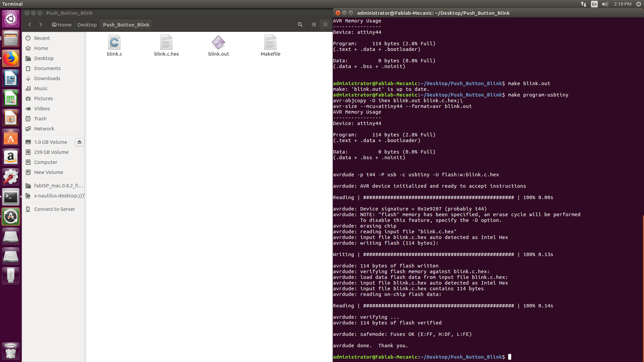Toggle the list view mode button
644x362 pixels.
[314, 24]
